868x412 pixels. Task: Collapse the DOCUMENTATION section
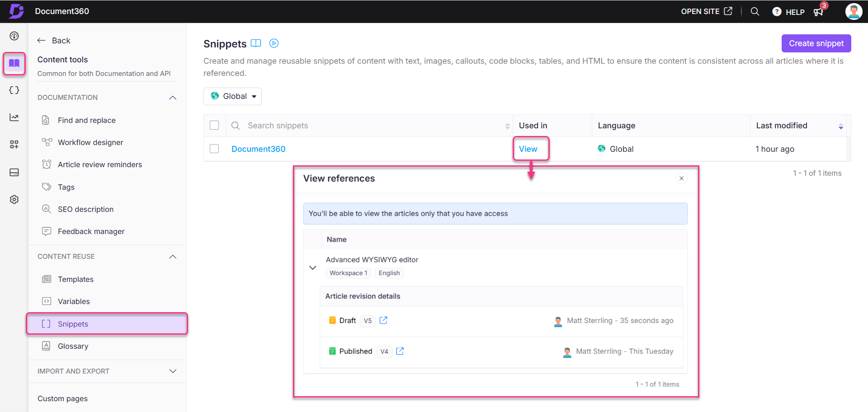click(x=173, y=98)
